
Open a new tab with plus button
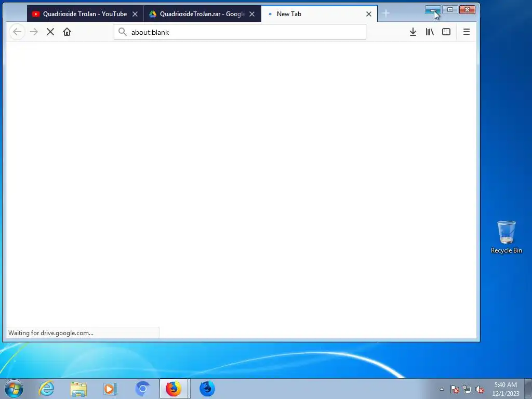click(x=386, y=14)
